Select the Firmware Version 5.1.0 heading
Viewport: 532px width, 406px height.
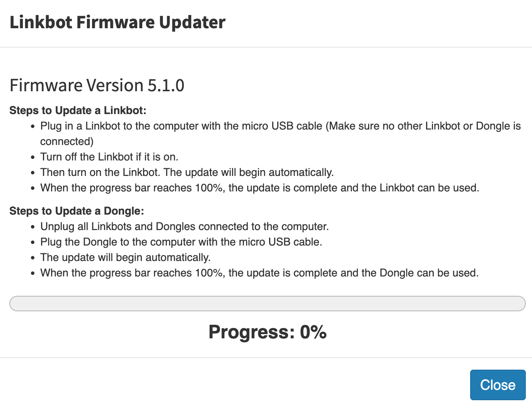click(x=97, y=85)
